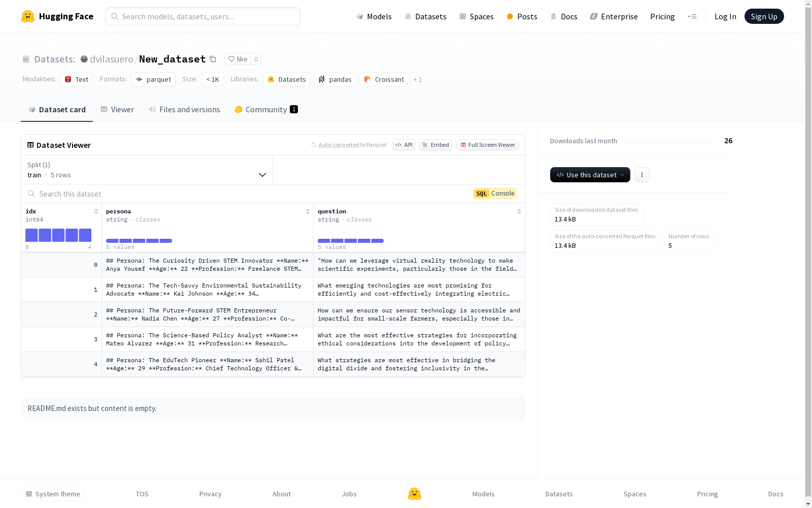Click the Croissant library tag

tap(384, 79)
